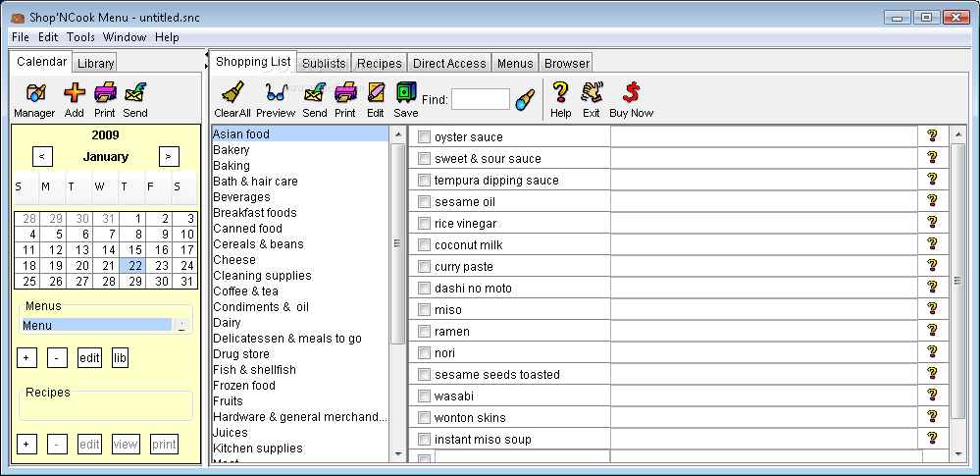Click Print in Shopping List toolbar
Image resolution: width=980 pixels, height=476 pixels.
click(x=345, y=92)
